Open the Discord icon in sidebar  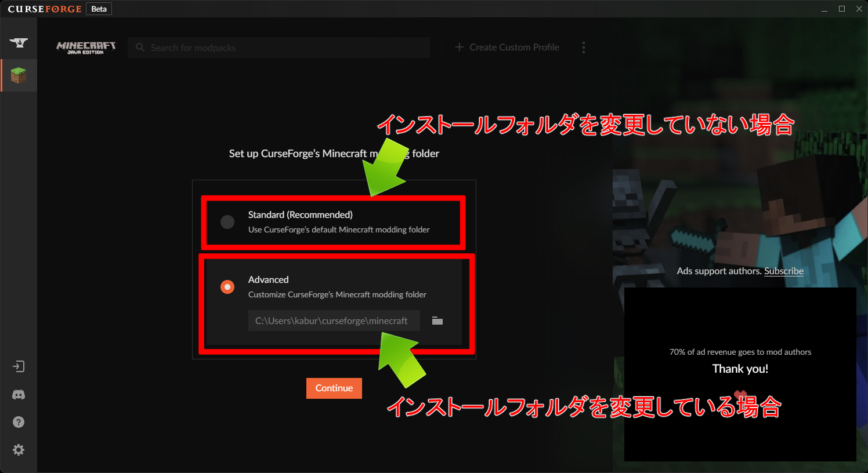tap(19, 394)
